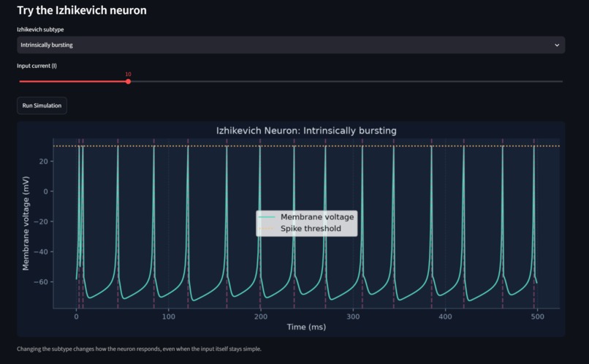Click the 'Izhikevich subtype' label
589x364 pixels.
tap(40, 29)
